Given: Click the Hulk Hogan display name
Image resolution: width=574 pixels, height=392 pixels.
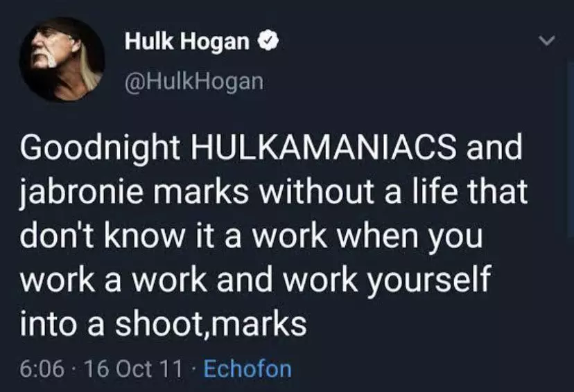Looking at the screenshot, I should (187, 41).
